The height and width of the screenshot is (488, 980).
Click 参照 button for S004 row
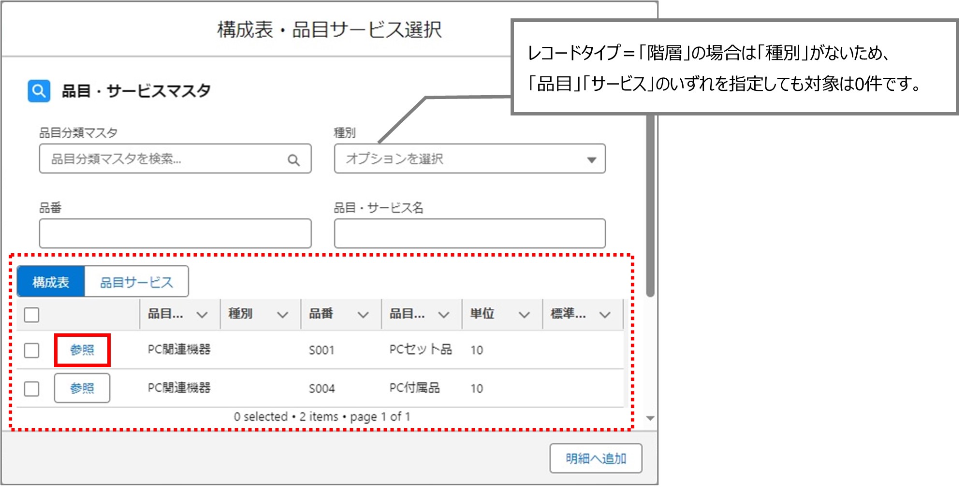coord(82,388)
